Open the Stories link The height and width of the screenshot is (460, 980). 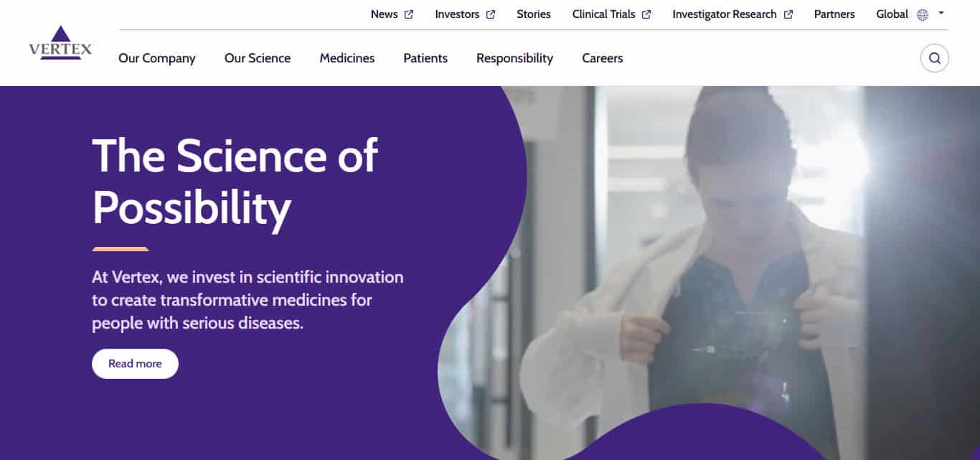click(534, 14)
